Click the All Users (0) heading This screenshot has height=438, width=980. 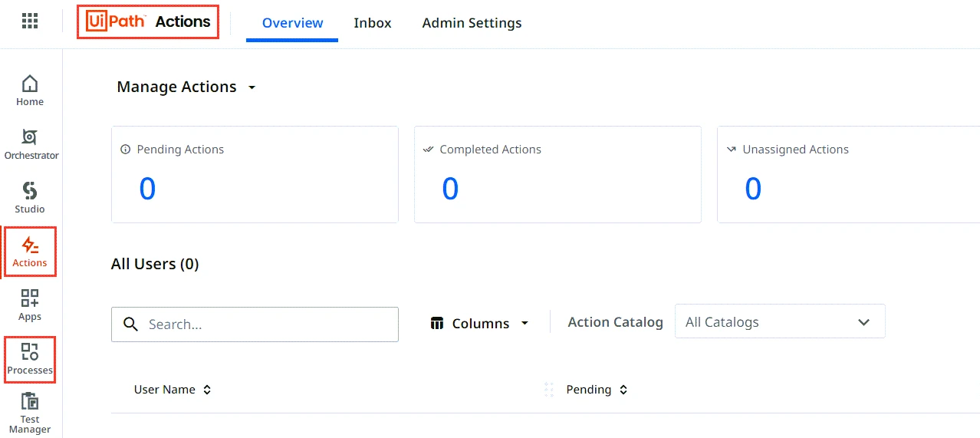click(x=155, y=264)
